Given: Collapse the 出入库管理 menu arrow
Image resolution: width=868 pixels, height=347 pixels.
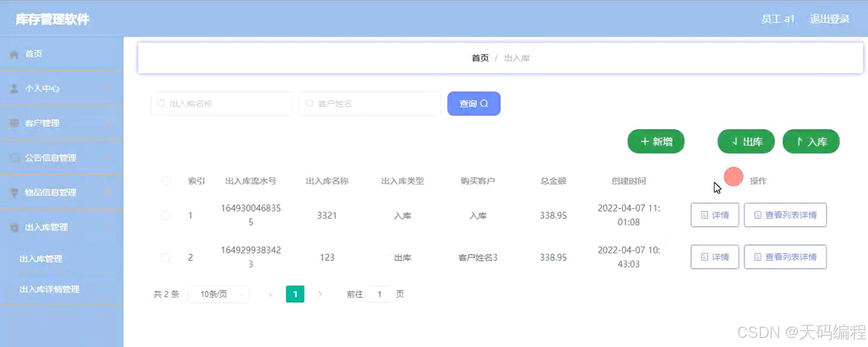Looking at the screenshot, I should pos(108,227).
